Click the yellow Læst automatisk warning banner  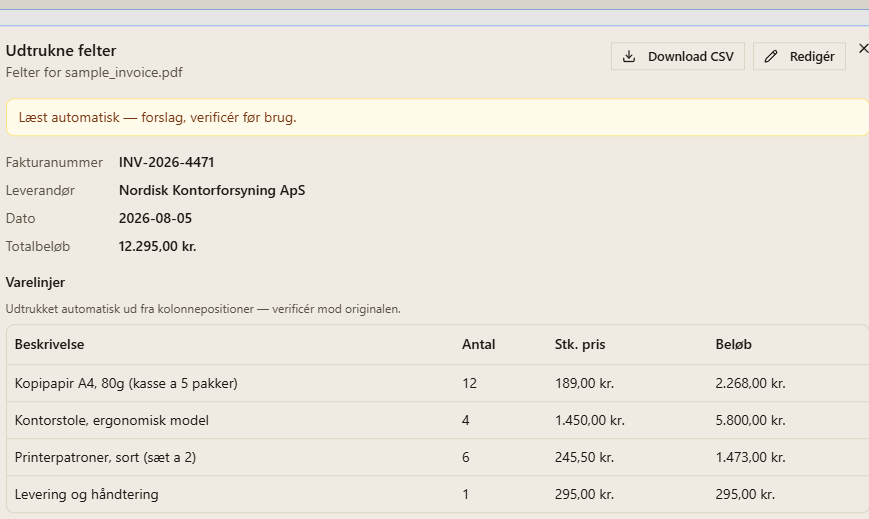[437, 117]
